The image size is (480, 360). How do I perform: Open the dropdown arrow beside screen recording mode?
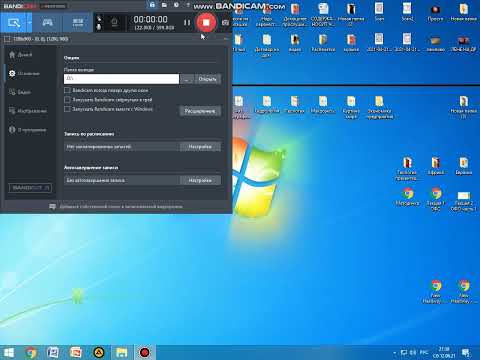click(29, 23)
